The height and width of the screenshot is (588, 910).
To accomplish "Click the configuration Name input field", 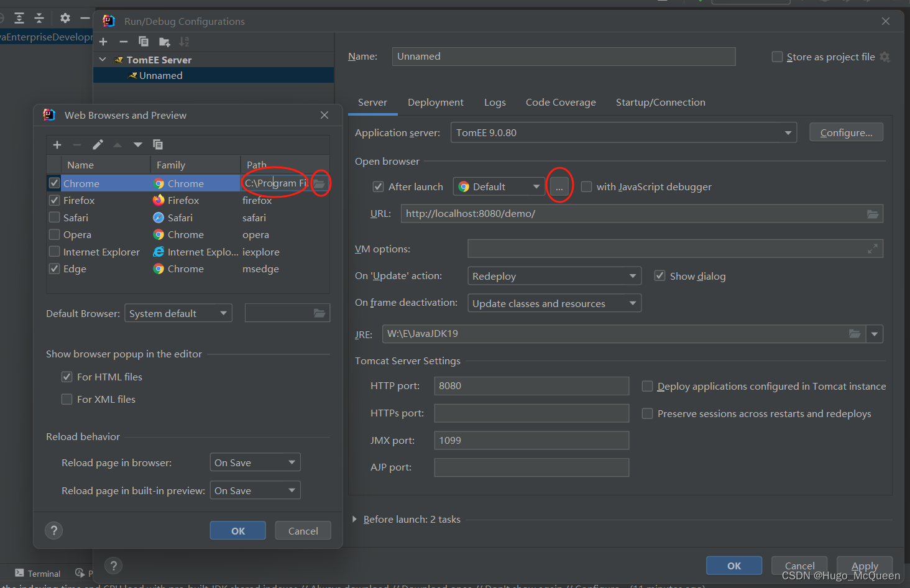I will (564, 57).
